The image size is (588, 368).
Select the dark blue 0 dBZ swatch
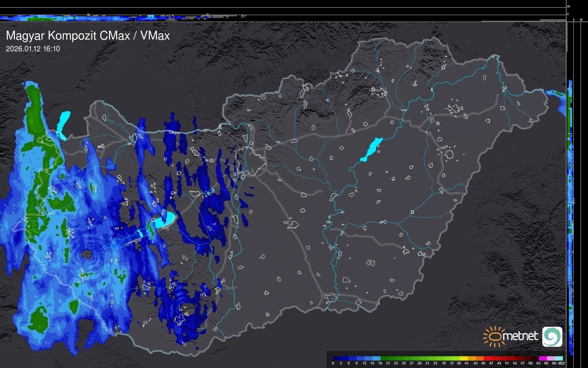[x=337, y=359]
